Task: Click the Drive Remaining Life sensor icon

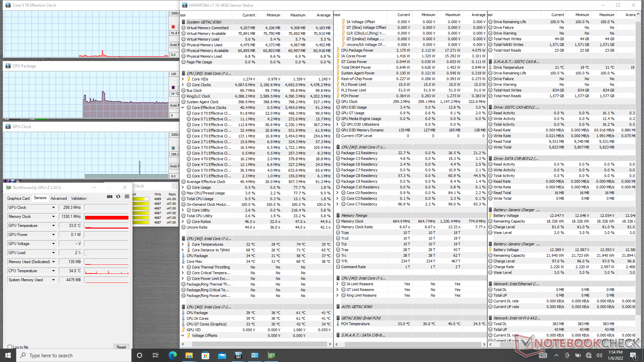Action: pyautogui.click(x=490, y=22)
